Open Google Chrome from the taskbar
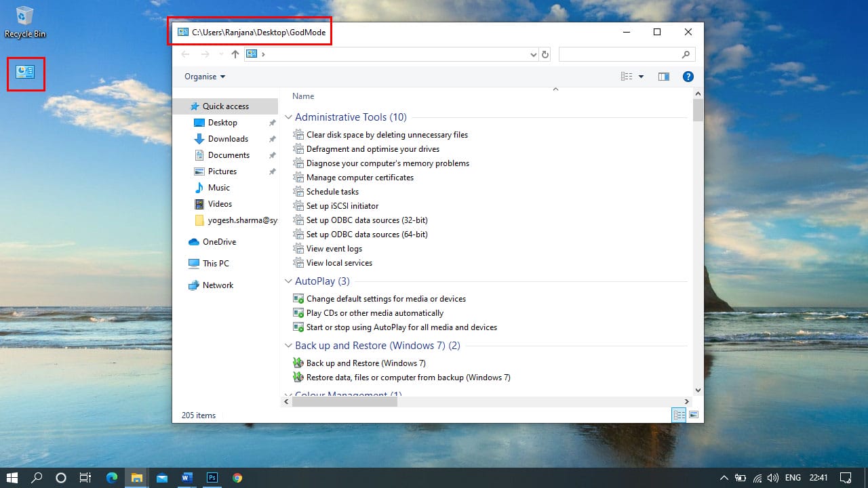Image resolution: width=868 pixels, height=488 pixels. 237,477
